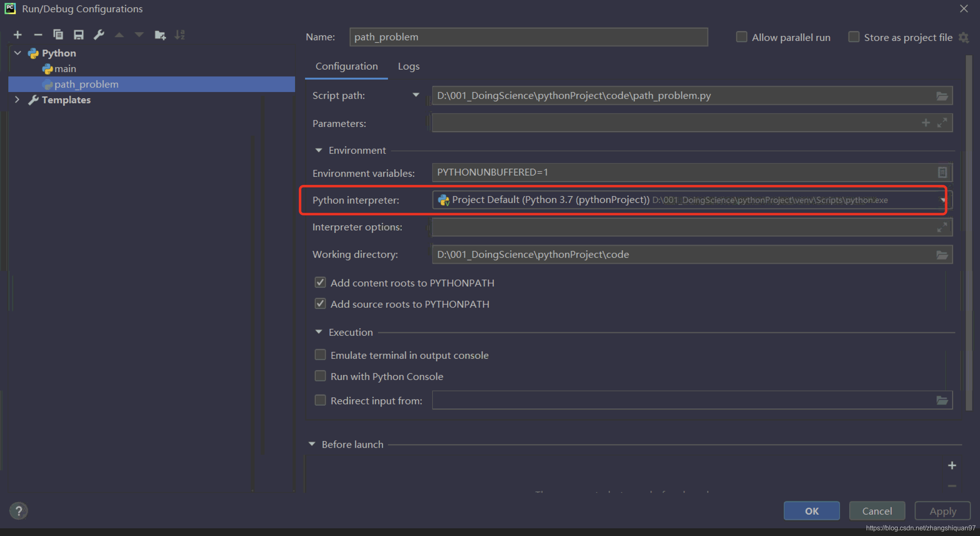Click the Create New Folder icon

tap(160, 35)
